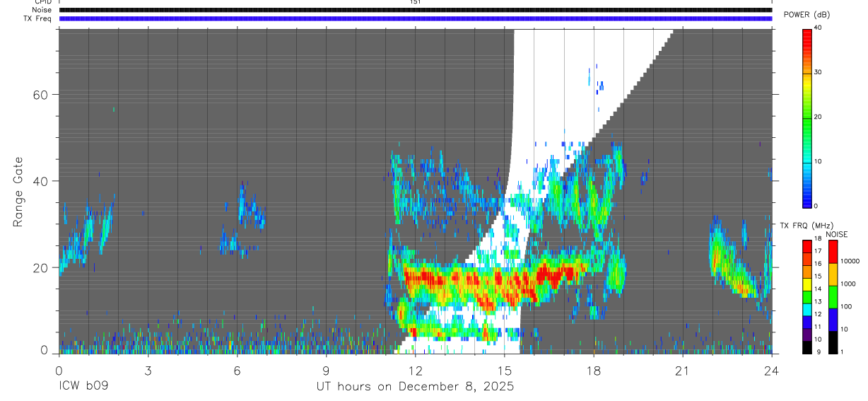Click the "40" Range Gate axis tick
The height and width of the screenshot is (401, 868).
coord(42,181)
